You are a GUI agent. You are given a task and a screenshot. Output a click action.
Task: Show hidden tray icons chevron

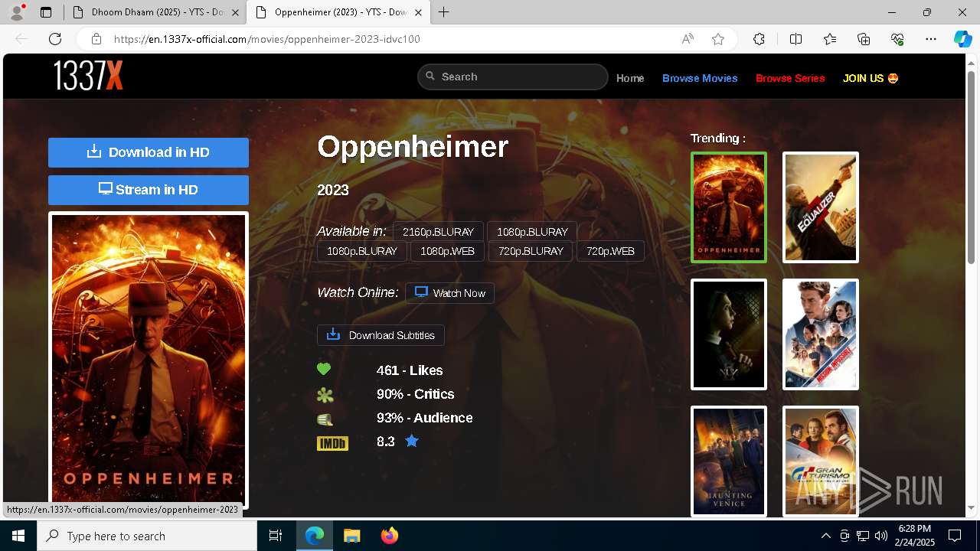coord(825,536)
